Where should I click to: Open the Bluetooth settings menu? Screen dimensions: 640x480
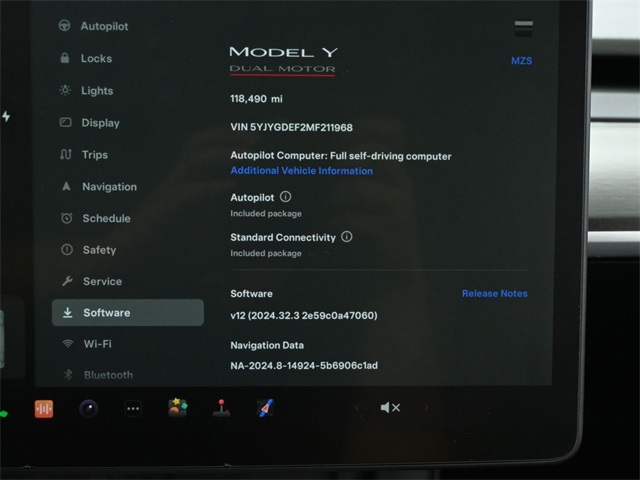coord(98,375)
